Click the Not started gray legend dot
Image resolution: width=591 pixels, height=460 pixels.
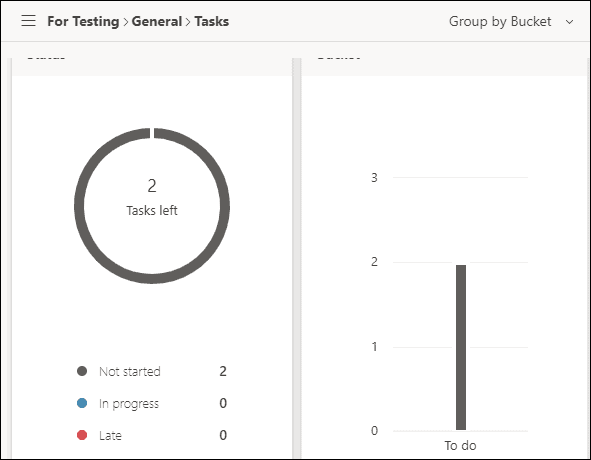(x=82, y=371)
